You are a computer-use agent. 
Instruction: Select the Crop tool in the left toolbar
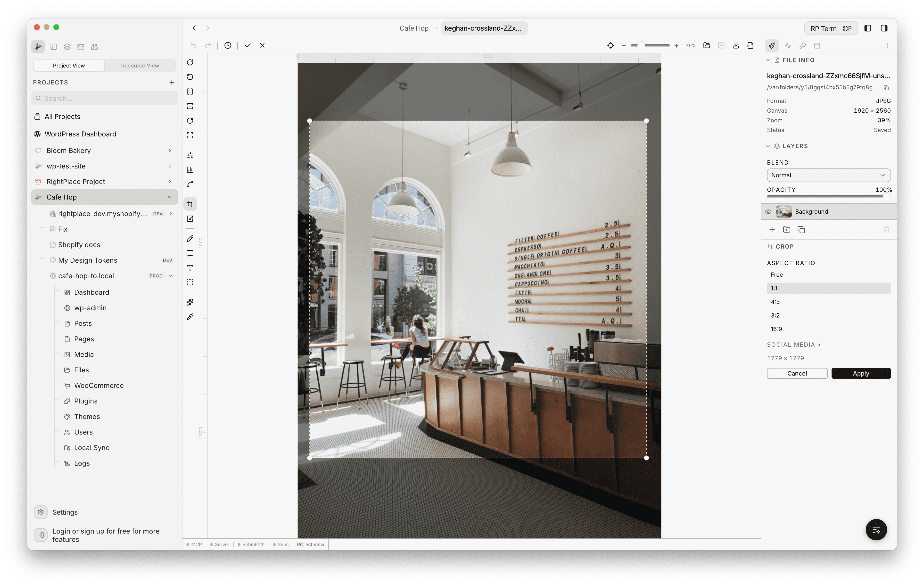point(190,204)
